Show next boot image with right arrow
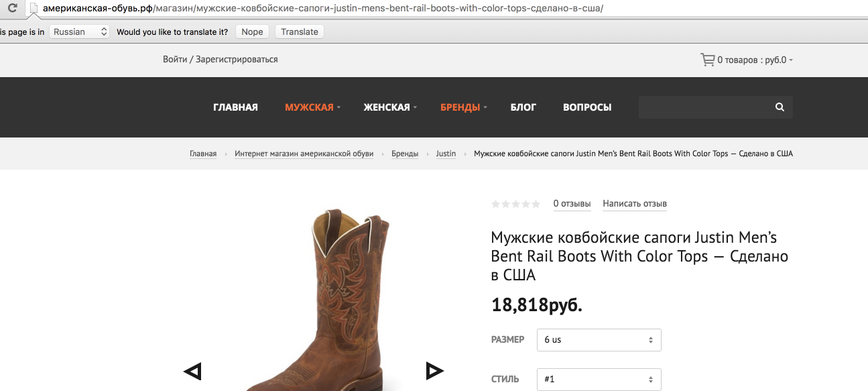 pyautogui.click(x=435, y=370)
